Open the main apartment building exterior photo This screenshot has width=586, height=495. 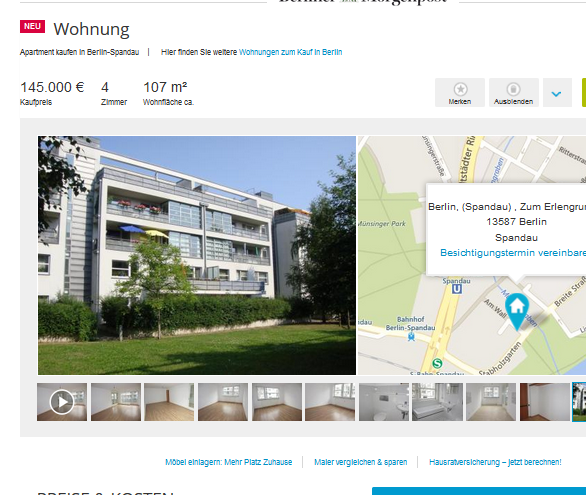pyautogui.click(x=197, y=255)
